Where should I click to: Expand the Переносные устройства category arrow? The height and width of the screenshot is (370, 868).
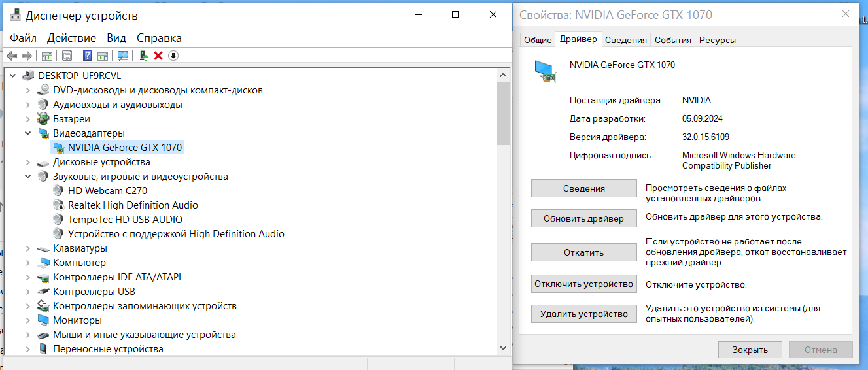point(27,349)
